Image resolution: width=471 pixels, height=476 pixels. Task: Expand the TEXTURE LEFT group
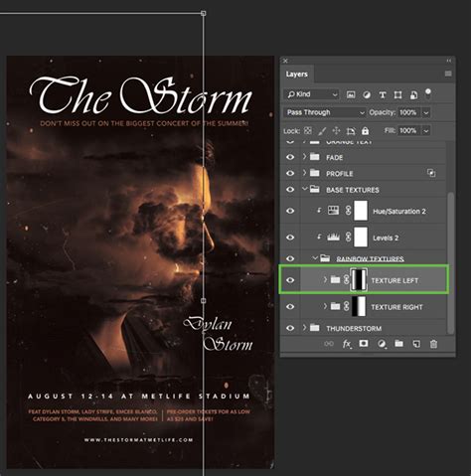[325, 279]
